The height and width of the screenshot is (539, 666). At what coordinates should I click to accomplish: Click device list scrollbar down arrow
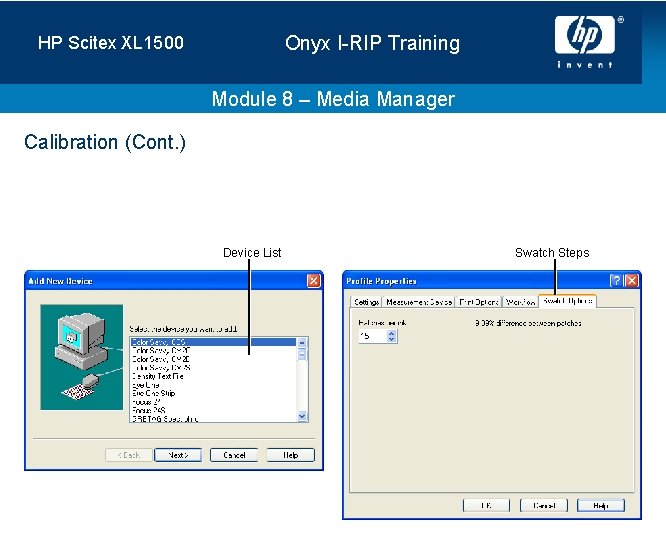point(302,416)
